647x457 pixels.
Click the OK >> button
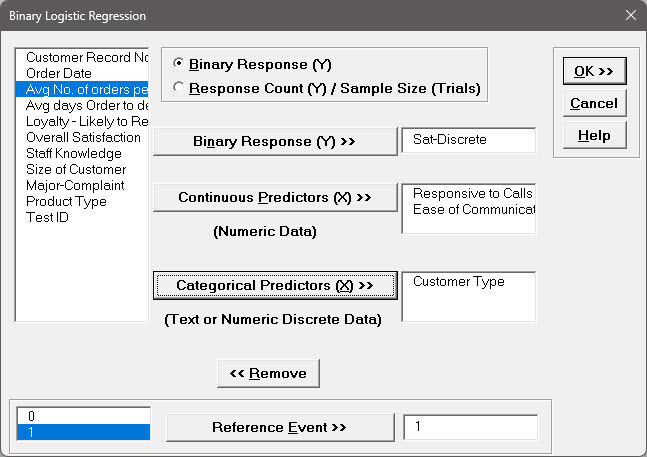click(593, 70)
